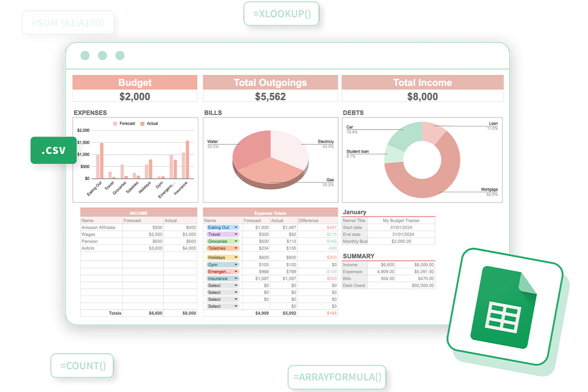Image resolution: width=588 pixels, height=392 pixels.
Task: Click the =XLOOKUP() formula chip
Action: 281,14
